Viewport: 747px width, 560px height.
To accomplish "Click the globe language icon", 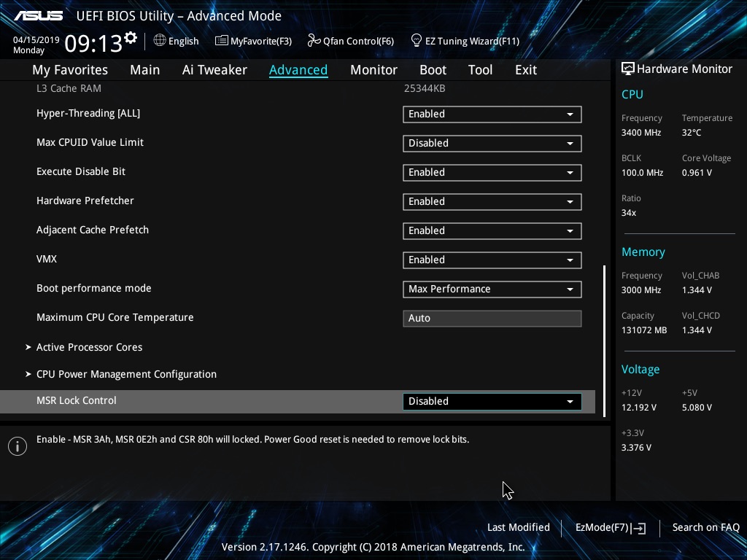I will 160,41.
